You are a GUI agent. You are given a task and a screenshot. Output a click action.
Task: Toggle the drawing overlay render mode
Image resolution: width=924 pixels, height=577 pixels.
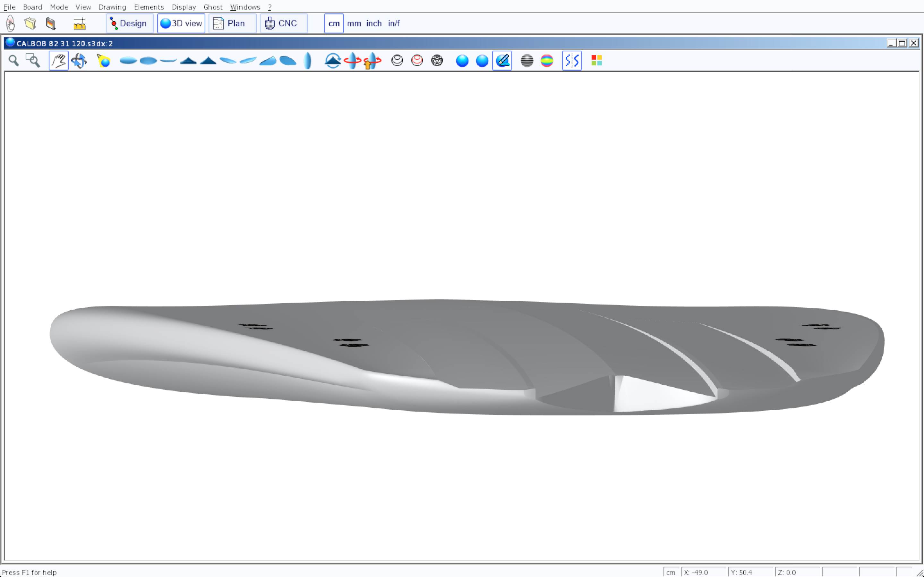(502, 61)
